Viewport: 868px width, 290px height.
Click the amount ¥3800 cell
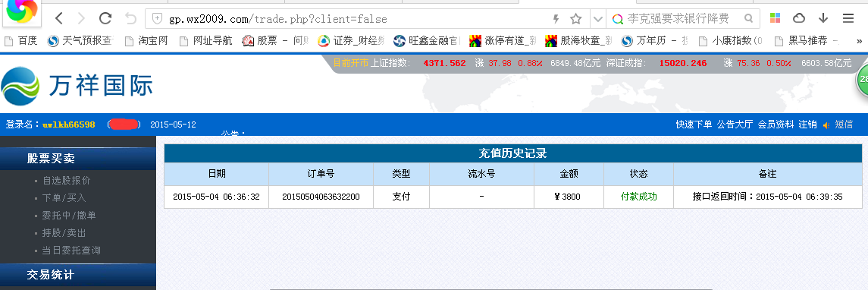coord(569,197)
